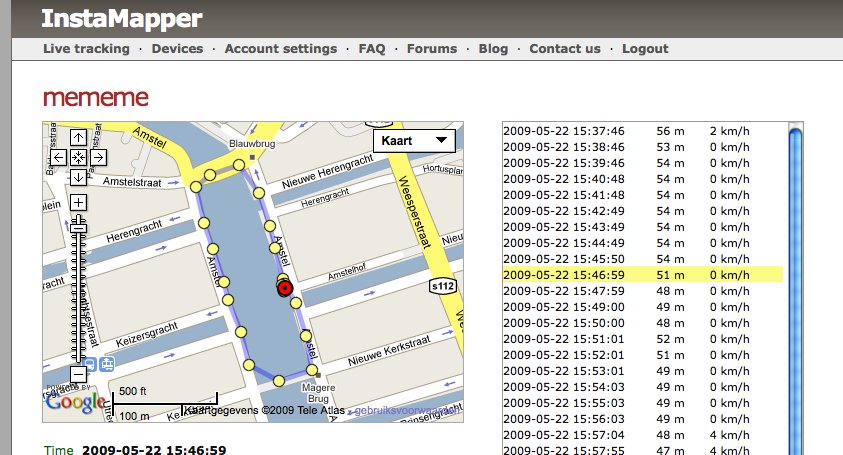Pan the map down with arrow button
The width and height of the screenshot is (843, 455).
(x=78, y=177)
